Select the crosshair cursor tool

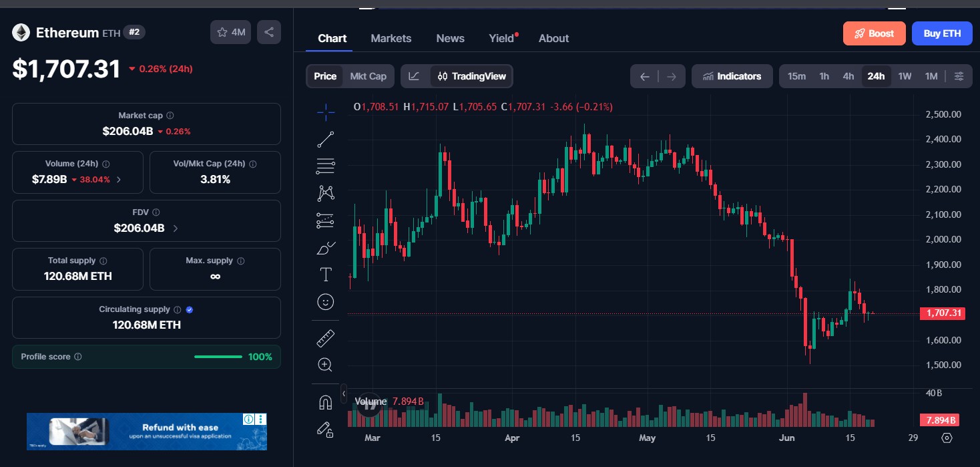point(325,112)
